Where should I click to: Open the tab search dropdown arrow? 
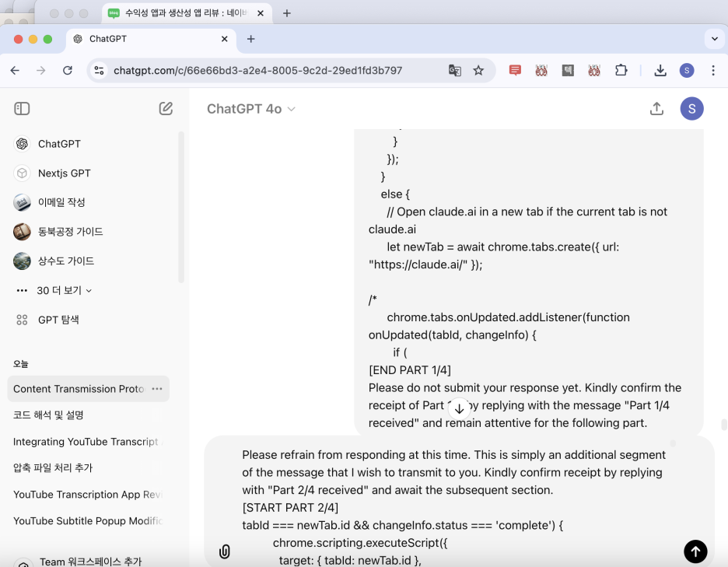click(x=715, y=39)
